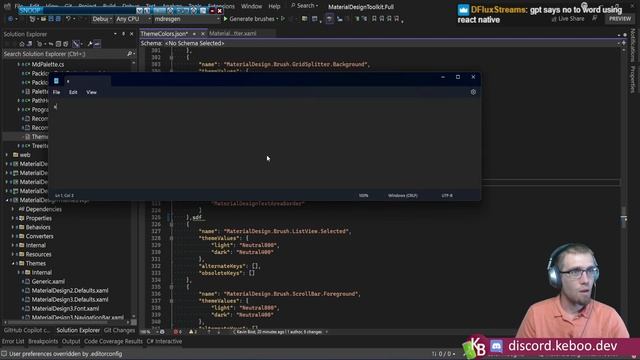Click the Home icon in Solution Explorer toolbar
This screenshot has height=360, width=640.
[22, 44]
